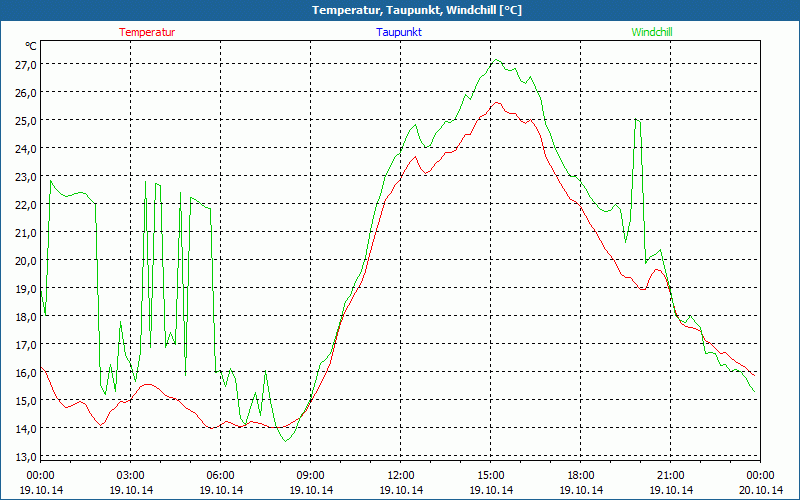Click the 09:00 time axis label
The width and height of the screenshot is (800, 500).
tap(311, 476)
